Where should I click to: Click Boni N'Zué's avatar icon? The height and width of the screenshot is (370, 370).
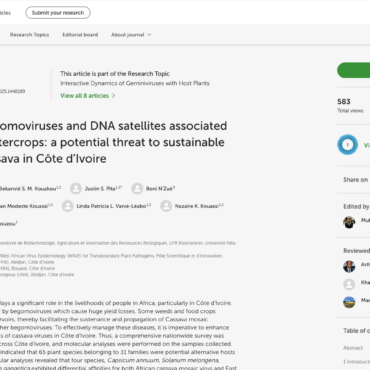137,188
